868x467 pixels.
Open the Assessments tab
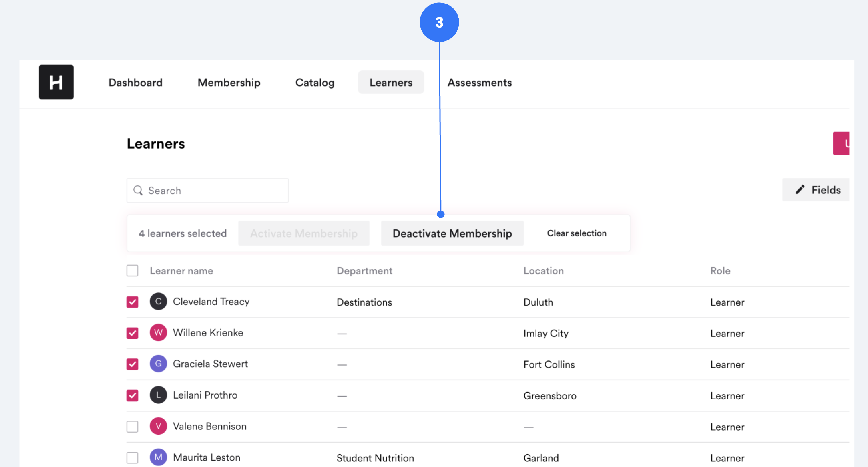point(480,83)
